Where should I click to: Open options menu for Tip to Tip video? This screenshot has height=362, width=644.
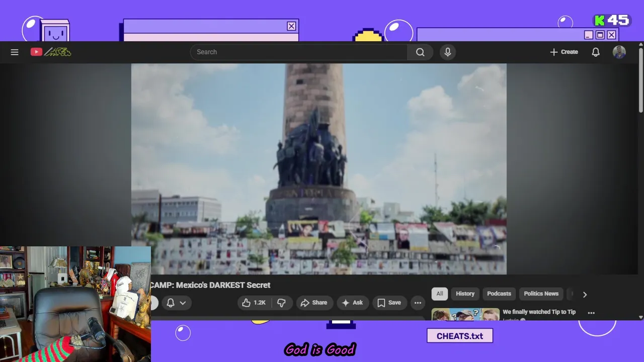coord(591,313)
